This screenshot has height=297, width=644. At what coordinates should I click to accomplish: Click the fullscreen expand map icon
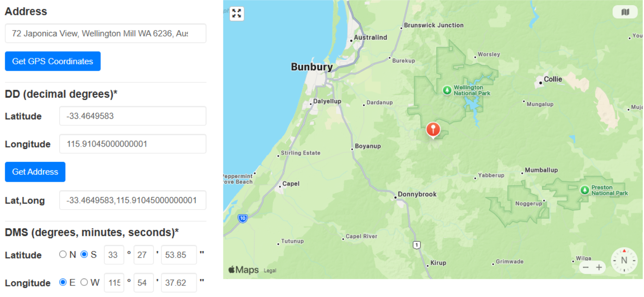tap(237, 13)
